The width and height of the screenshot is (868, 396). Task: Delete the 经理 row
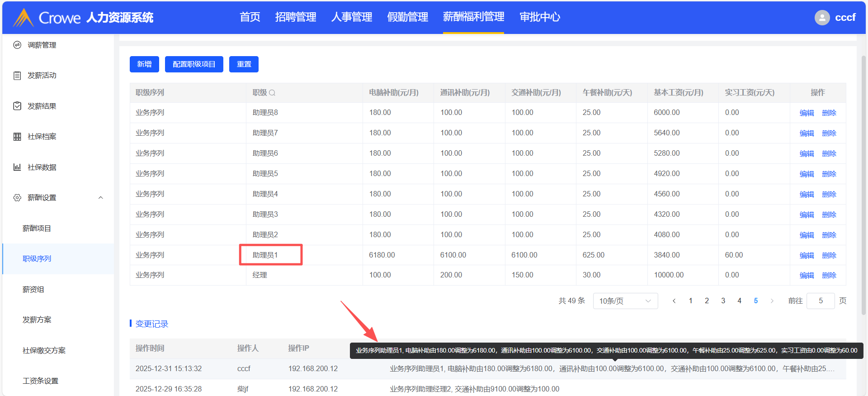pyautogui.click(x=829, y=275)
